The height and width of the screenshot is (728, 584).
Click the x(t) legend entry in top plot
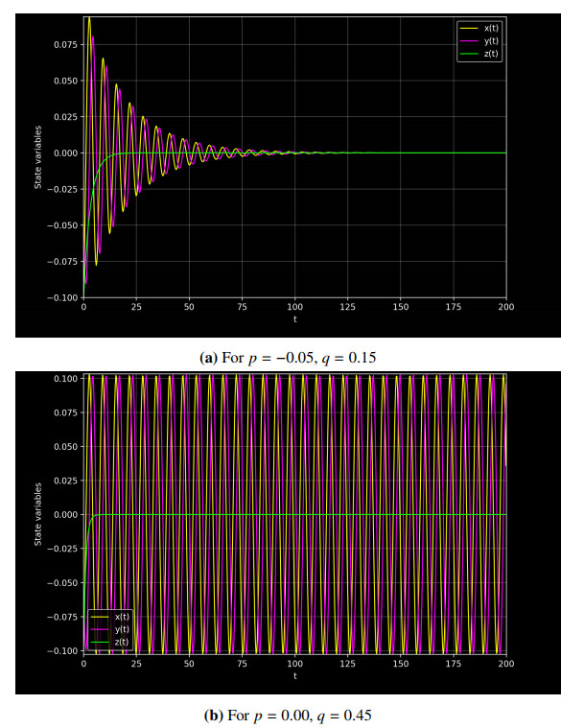[x=488, y=29]
